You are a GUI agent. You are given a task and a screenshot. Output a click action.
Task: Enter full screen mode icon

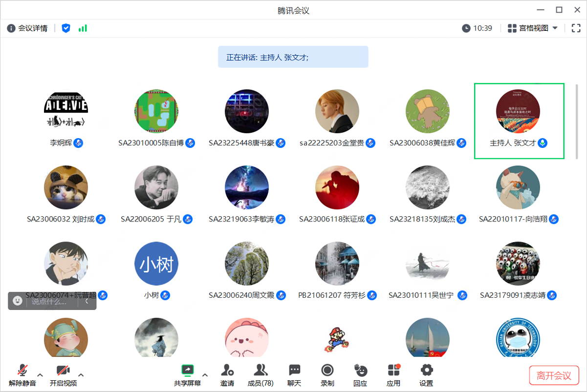point(576,28)
